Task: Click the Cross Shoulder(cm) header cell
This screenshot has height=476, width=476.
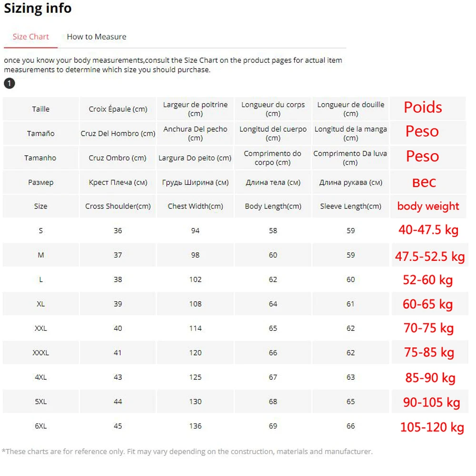Action: (x=118, y=206)
